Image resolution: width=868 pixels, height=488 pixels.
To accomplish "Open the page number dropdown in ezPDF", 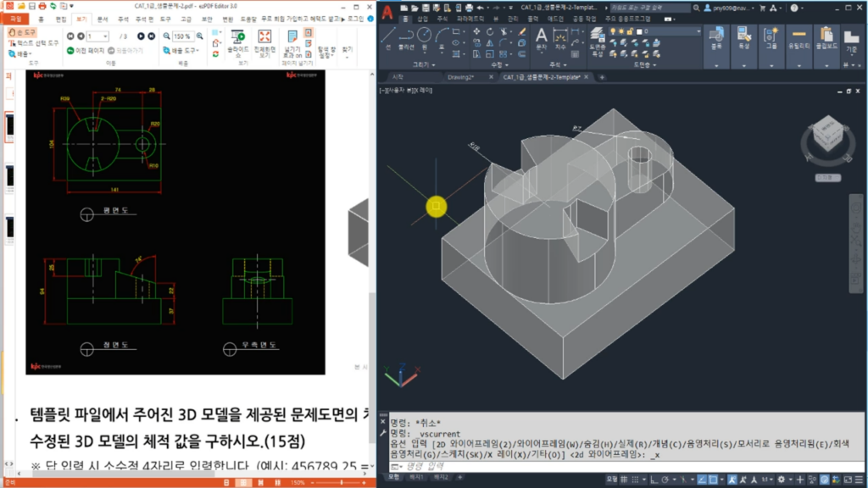I will pyautogui.click(x=105, y=36).
